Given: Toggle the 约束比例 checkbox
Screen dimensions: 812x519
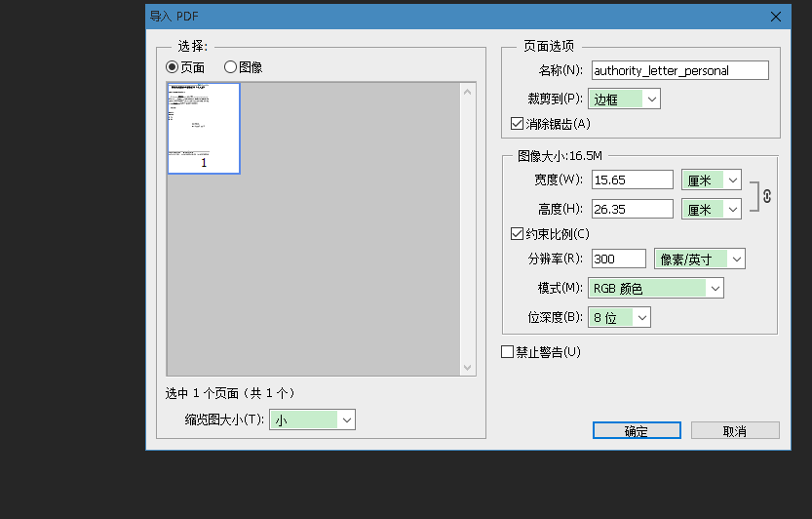Looking at the screenshot, I should [x=517, y=234].
